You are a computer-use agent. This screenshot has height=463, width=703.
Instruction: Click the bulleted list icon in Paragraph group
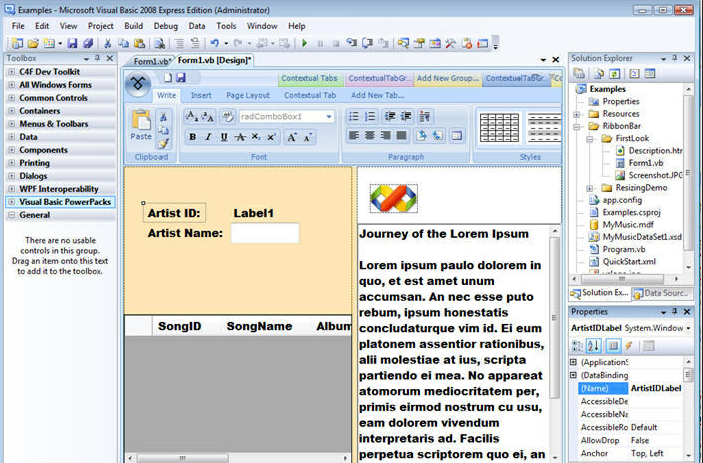click(354, 117)
